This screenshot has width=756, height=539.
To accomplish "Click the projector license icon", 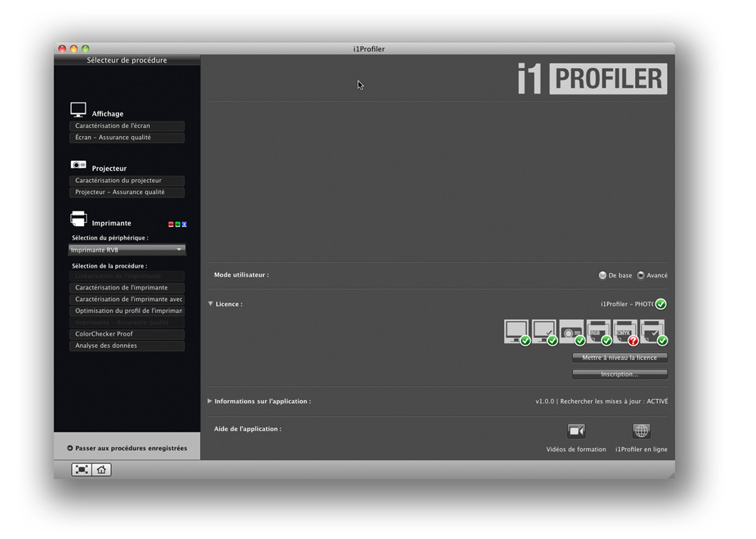I will point(572,332).
